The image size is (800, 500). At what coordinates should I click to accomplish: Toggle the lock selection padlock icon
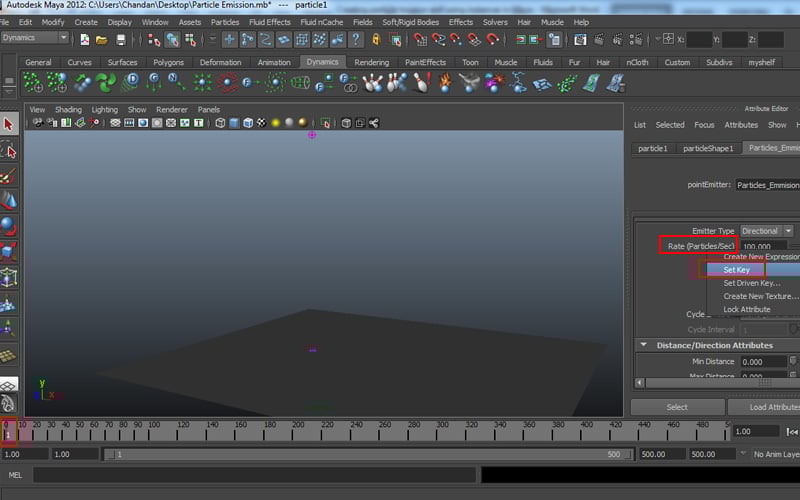click(x=376, y=40)
